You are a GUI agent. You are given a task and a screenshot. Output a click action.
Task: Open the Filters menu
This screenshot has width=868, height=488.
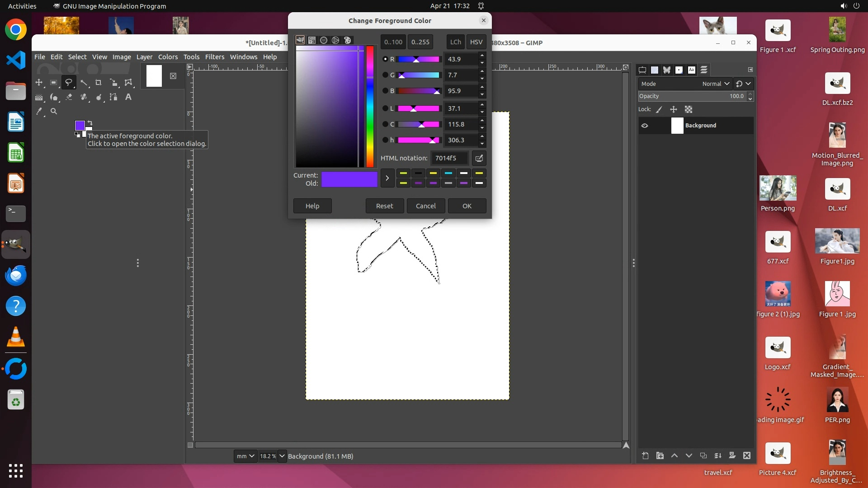click(214, 57)
